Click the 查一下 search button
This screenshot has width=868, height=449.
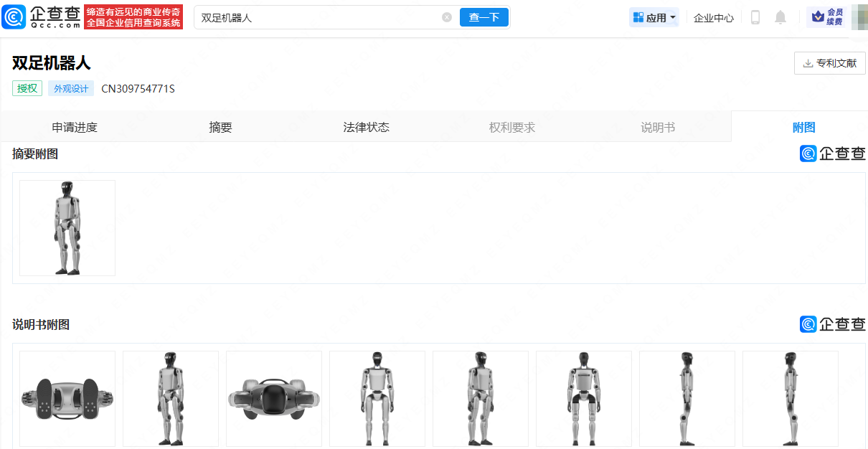(x=483, y=17)
